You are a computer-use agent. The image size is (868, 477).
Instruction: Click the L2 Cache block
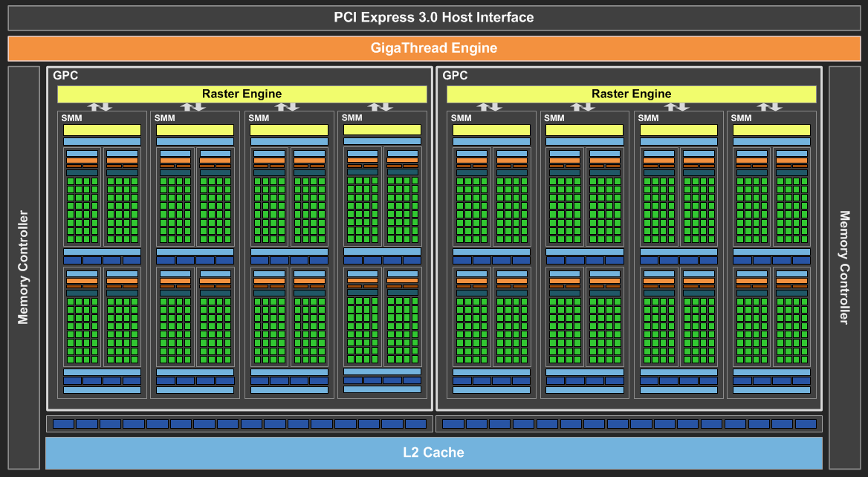click(x=433, y=452)
